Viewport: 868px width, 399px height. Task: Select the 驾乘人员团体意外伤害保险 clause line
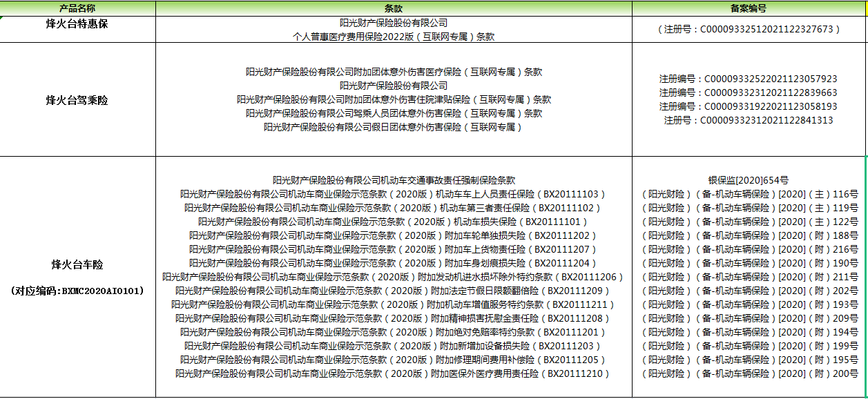coord(394,113)
